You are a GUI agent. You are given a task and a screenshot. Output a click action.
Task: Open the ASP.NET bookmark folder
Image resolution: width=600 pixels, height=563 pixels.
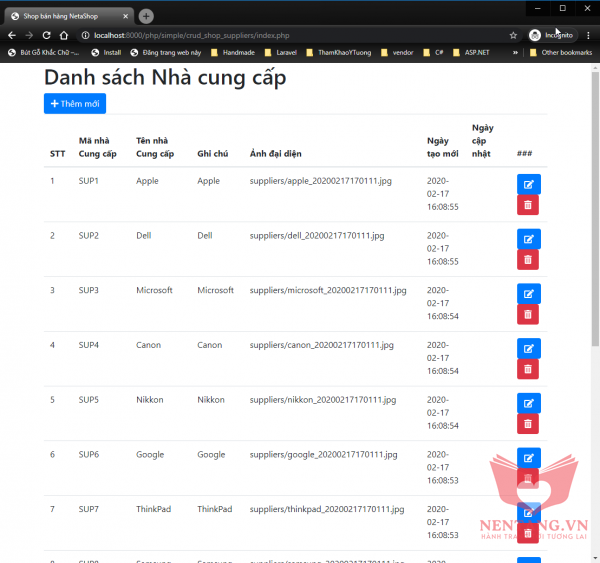[470, 52]
